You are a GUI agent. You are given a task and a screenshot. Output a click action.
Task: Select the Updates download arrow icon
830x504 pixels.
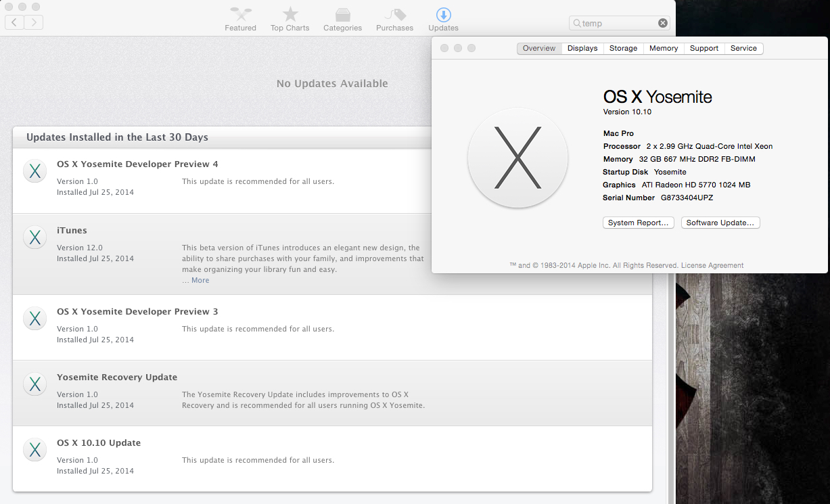[444, 14]
